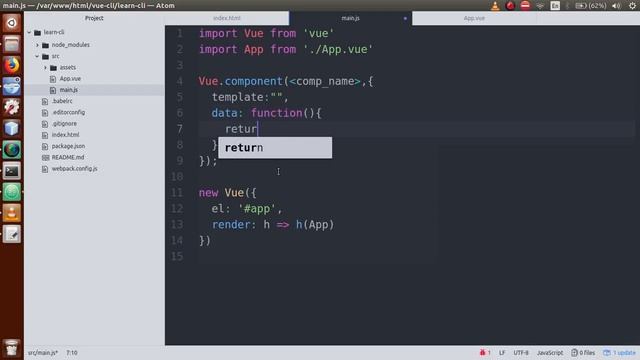Open Ubuntu Dash search launcher
Screen dimensions: 640x360
[x=11, y=23]
